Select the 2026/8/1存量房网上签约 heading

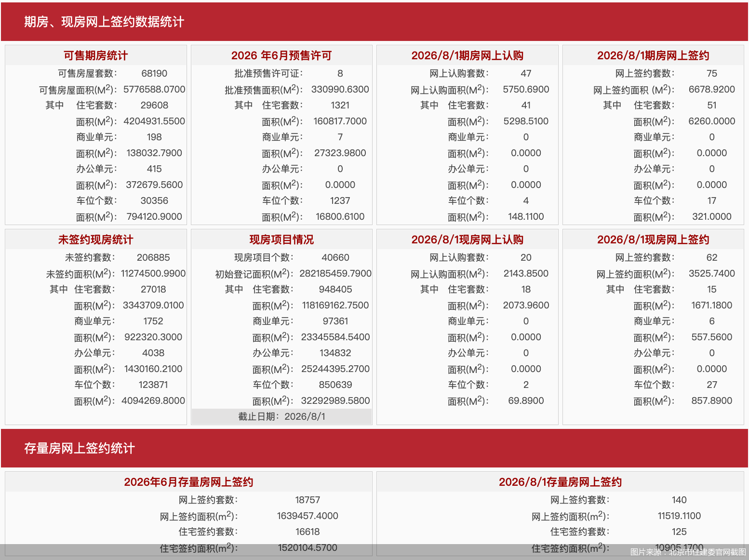coord(560,482)
